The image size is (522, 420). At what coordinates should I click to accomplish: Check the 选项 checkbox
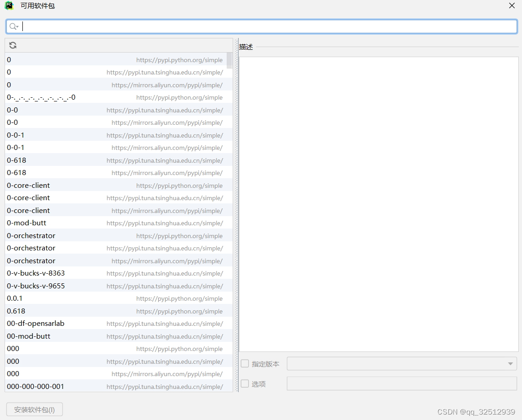point(245,383)
